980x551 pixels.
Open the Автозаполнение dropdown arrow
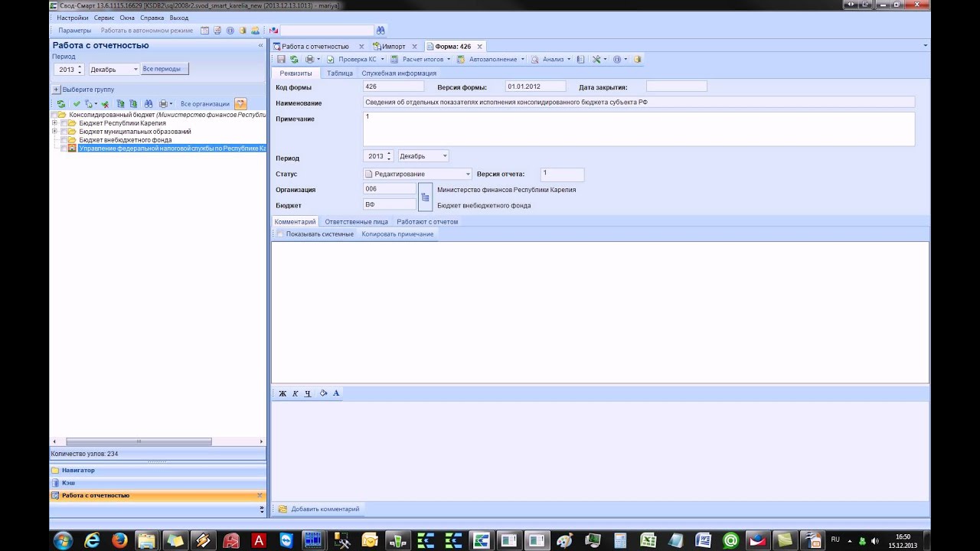523,59
